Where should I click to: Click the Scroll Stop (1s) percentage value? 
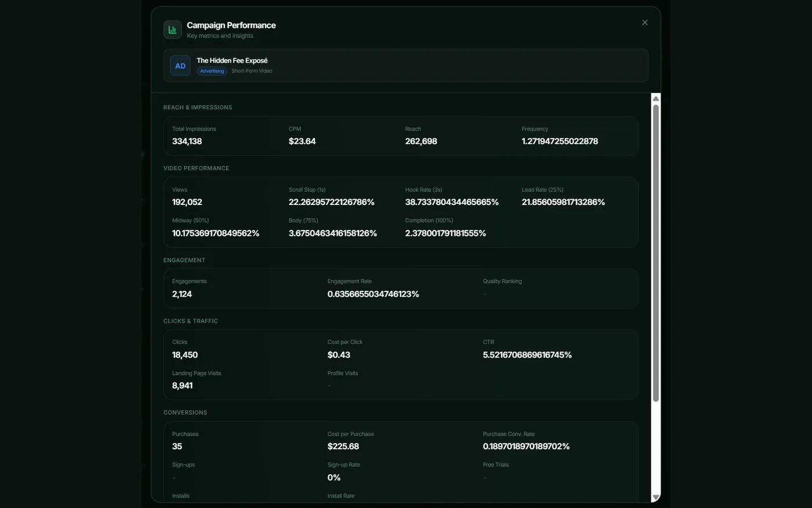pyautogui.click(x=332, y=202)
